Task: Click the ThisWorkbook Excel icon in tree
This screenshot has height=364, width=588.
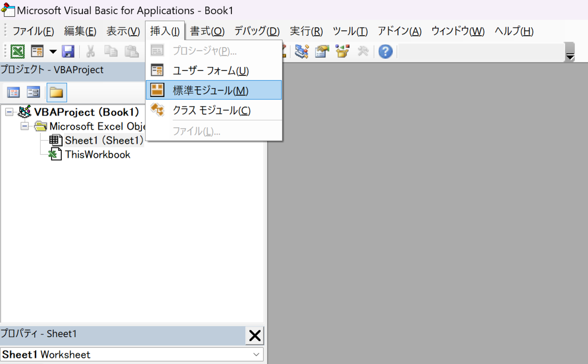Action: tap(56, 155)
